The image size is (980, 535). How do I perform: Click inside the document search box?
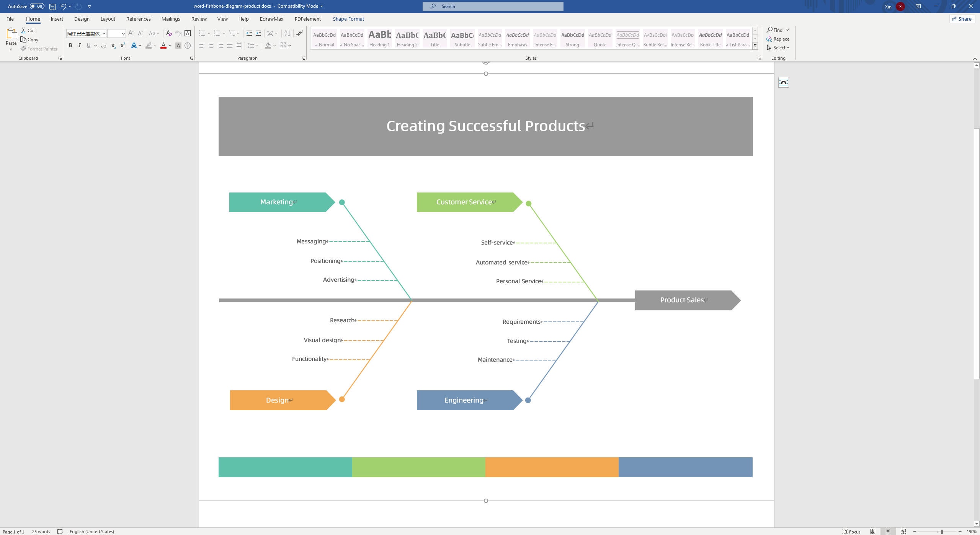pyautogui.click(x=494, y=6)
